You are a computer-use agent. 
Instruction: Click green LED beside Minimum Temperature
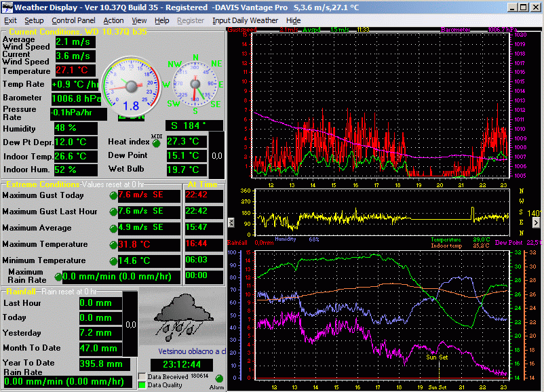(113, 261)
